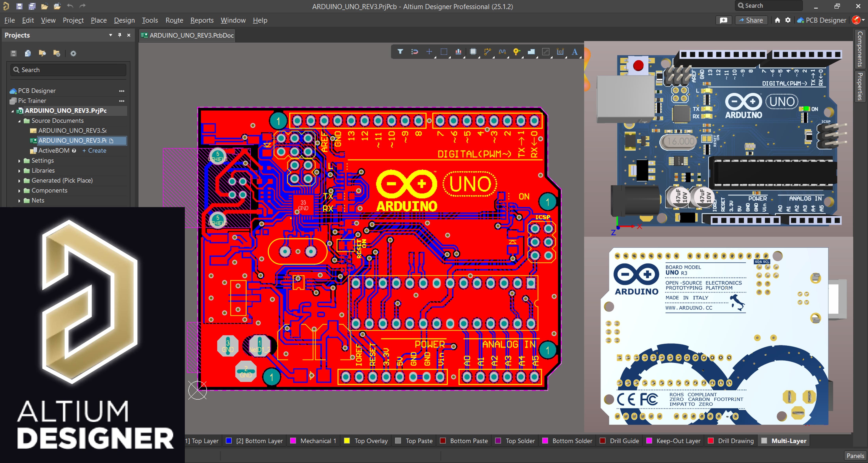Click the Align Objects icon
This screenshot has width=868, height=463.
(x=458, y=52)
